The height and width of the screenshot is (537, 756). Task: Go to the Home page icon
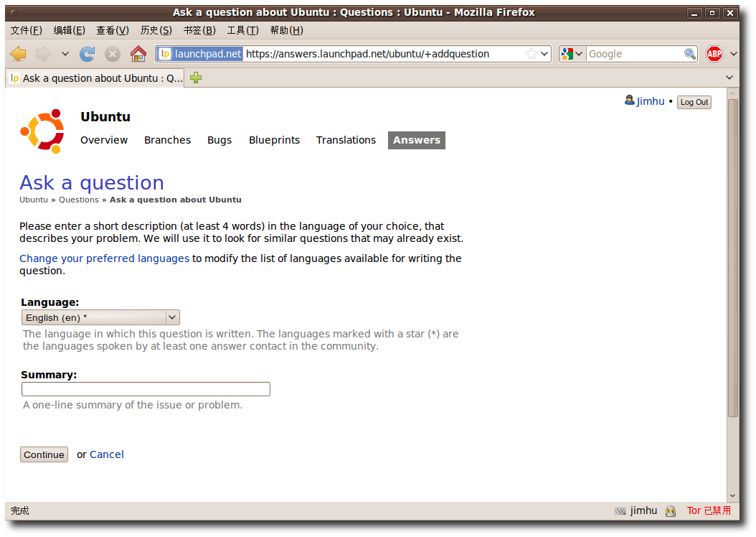point(138,54)
